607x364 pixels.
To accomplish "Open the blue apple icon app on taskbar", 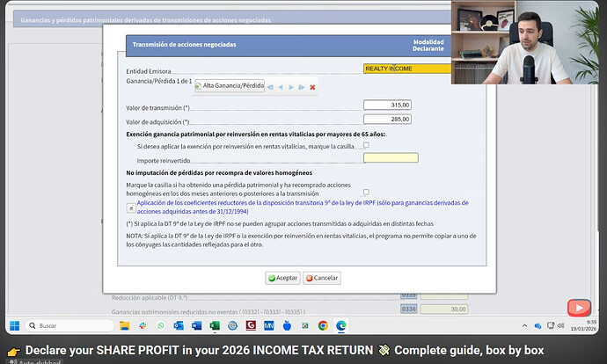I will tap(287, 325).
